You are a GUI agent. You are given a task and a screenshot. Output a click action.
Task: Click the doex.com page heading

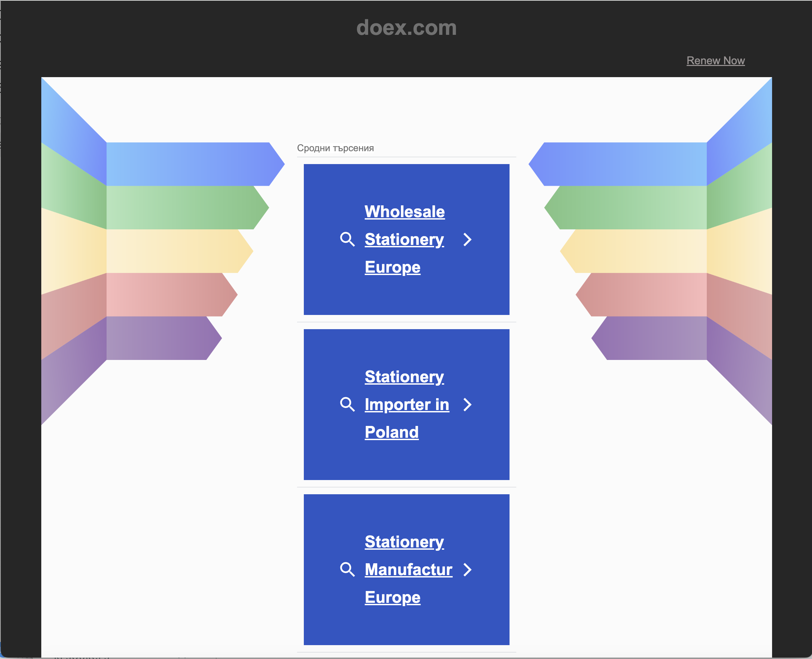[x=406, y=28]
